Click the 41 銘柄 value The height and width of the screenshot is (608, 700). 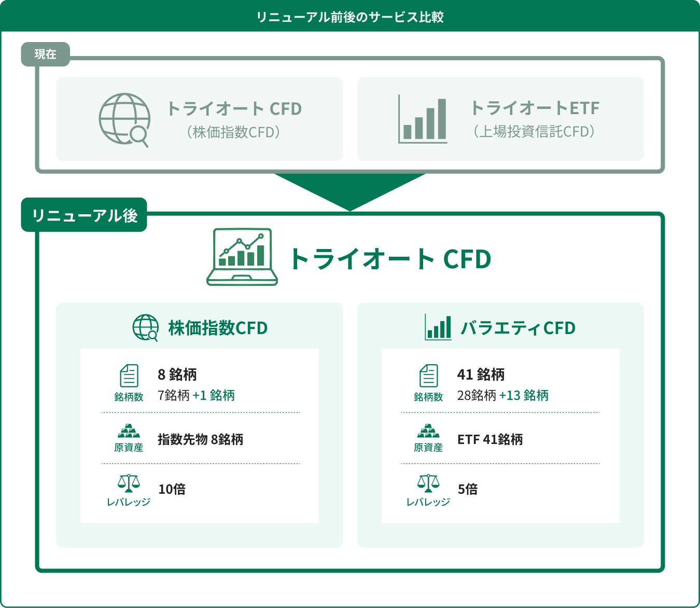pyautogui.click(x=481, y=374)
